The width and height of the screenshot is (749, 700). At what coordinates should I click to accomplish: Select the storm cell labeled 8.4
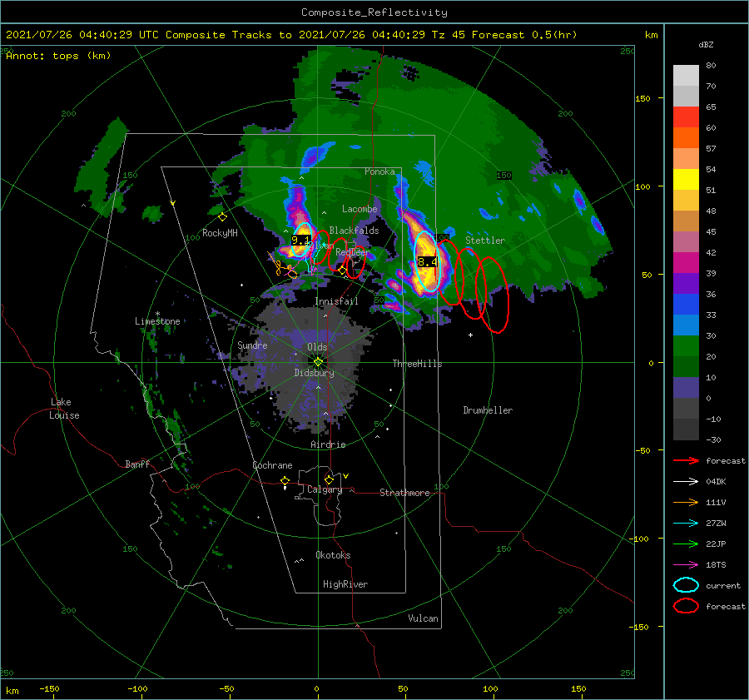427,261
